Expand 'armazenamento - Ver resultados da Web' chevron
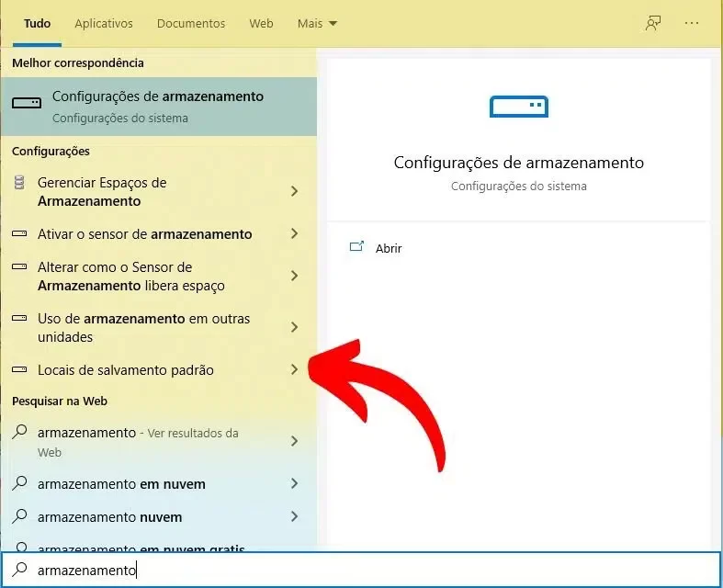 click(x=294, y=441)
